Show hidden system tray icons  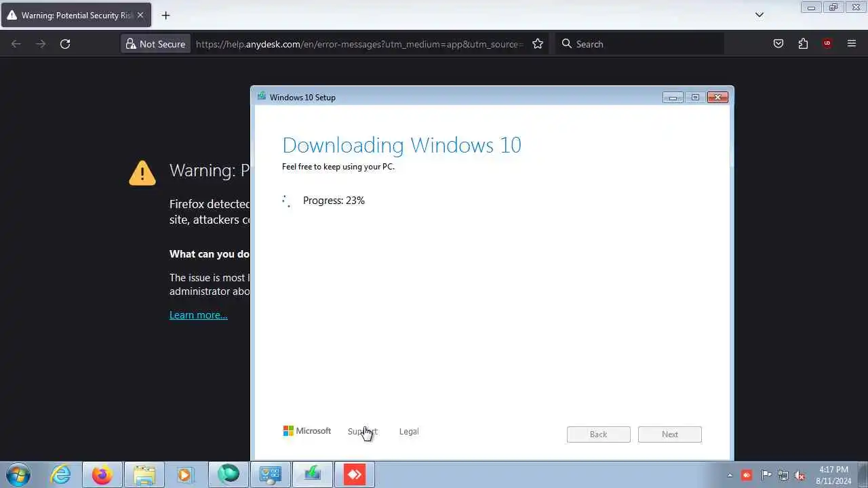pyautogui.click(x=730, y=475)
